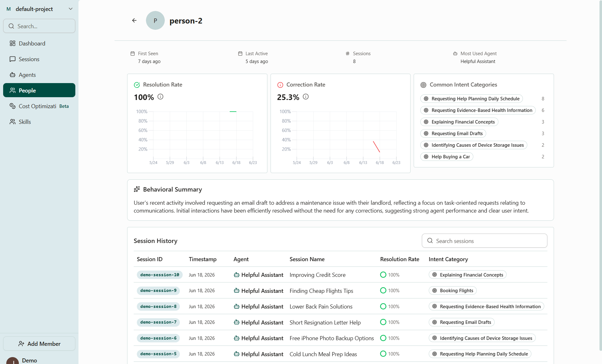Screen dimensions: 602x364
Task: Open demo-session-9 ID badge
Action: point(158,290)
